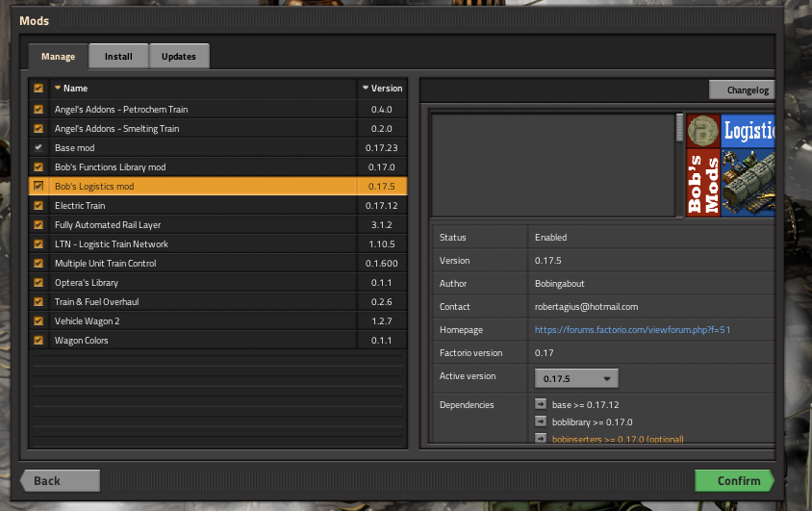Select LTN - Logistic Train Network row
The width and height of the screenshot is (812, 511).
coord(218,243)
